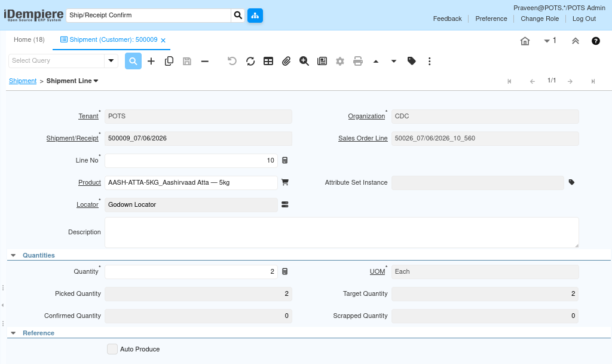
Task: Open the Quantity calculator icon
Action: tap(285, 271)
